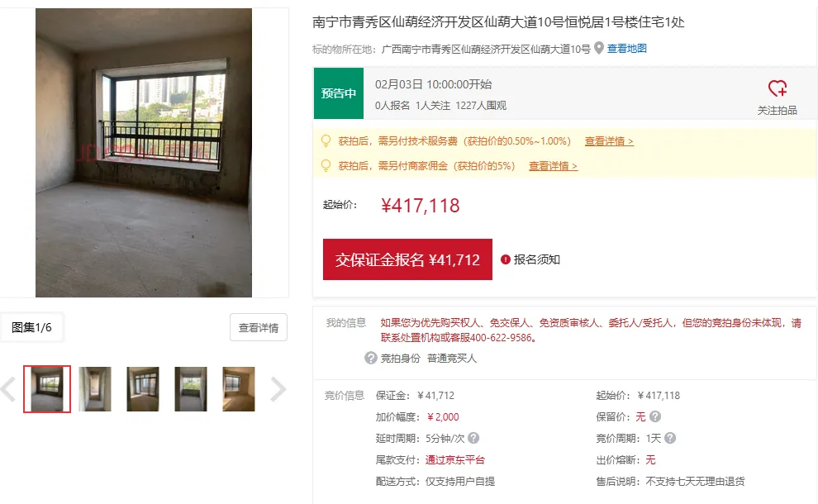Click the red exclamation icon beside 报名须知
Image resolution: width=818 pixels, height=504 pixels.
505,259
